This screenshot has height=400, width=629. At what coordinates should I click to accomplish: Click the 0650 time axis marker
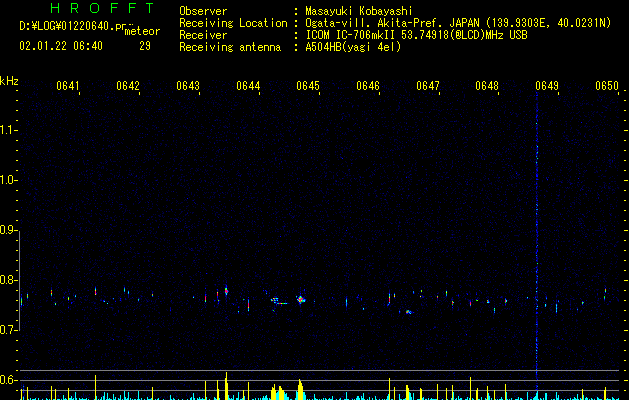pyautogui.click(x=607, y=86)
